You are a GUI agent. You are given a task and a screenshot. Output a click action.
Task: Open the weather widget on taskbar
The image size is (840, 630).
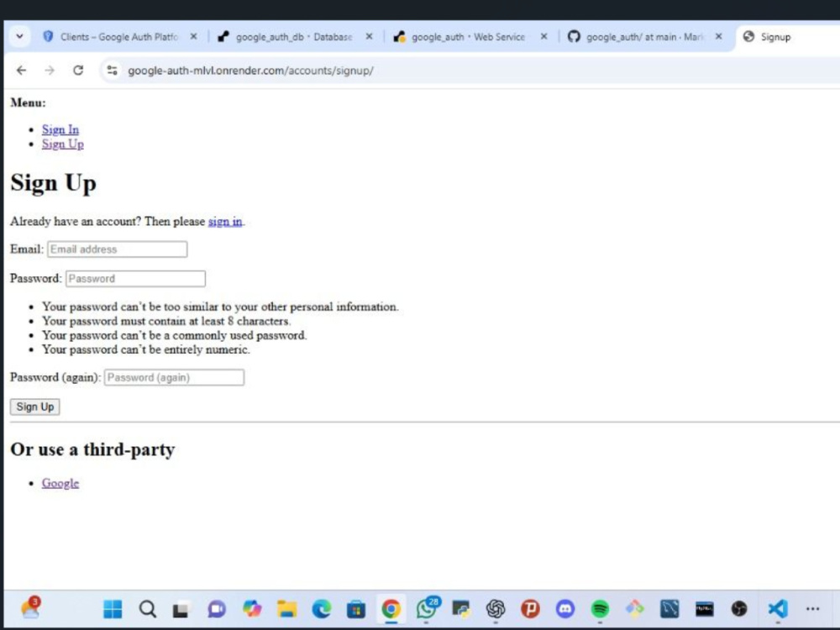coord(30,608)
